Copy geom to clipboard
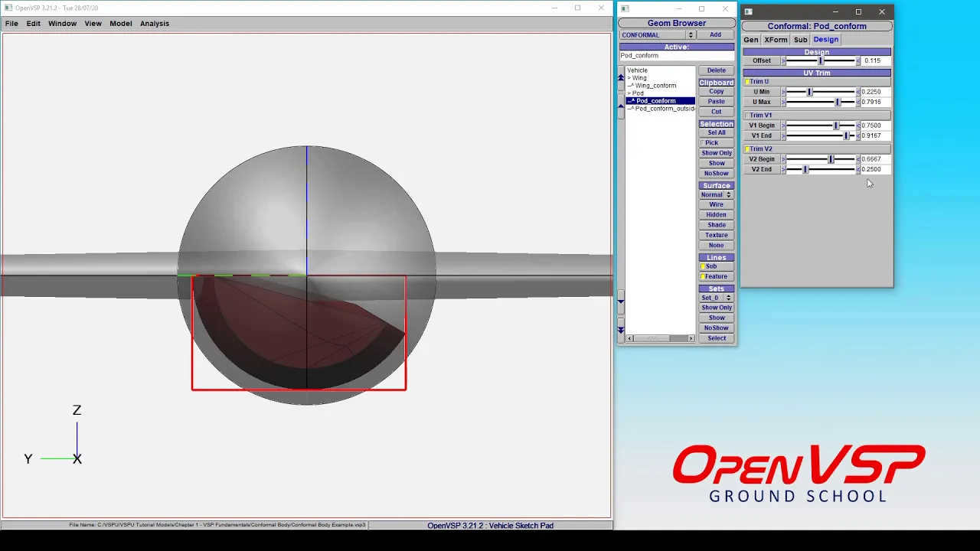 [x=717, y=92]
